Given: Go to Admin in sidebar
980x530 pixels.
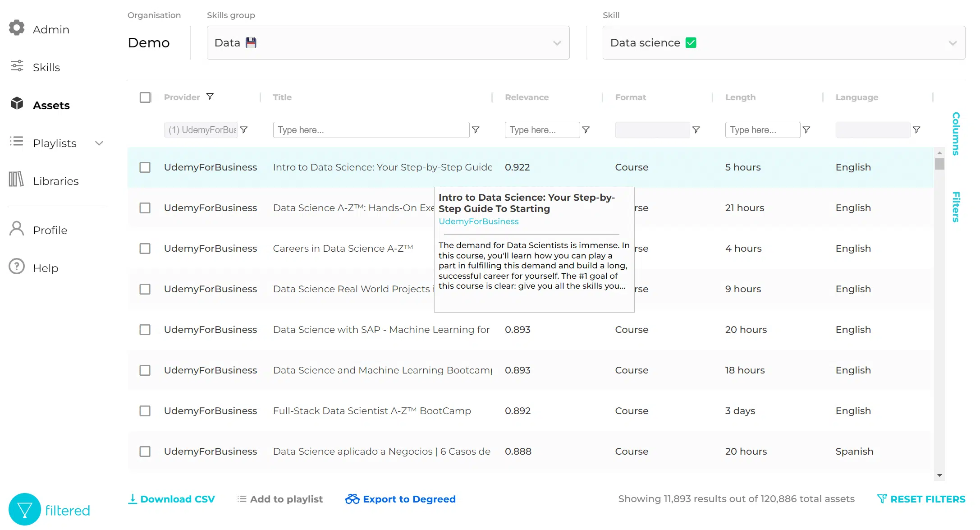Looking at the screenshot, I should click(x=51, y=29).
